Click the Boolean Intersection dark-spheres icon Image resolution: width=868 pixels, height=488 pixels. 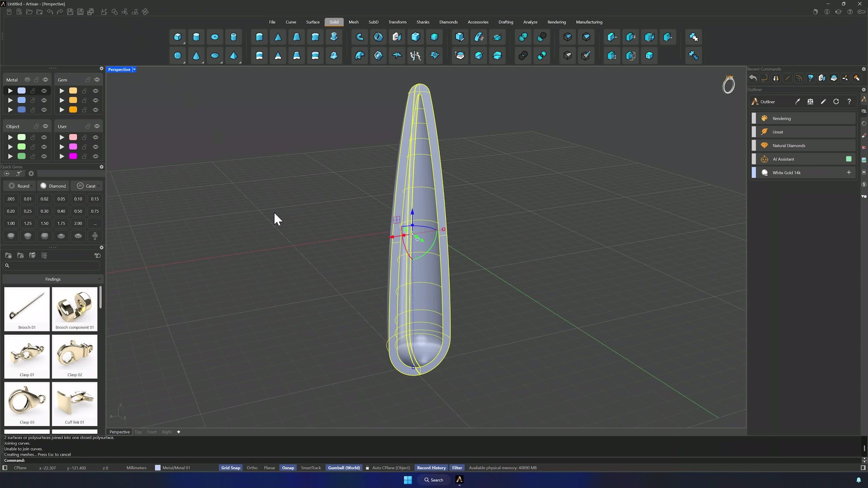click(523, 56)
